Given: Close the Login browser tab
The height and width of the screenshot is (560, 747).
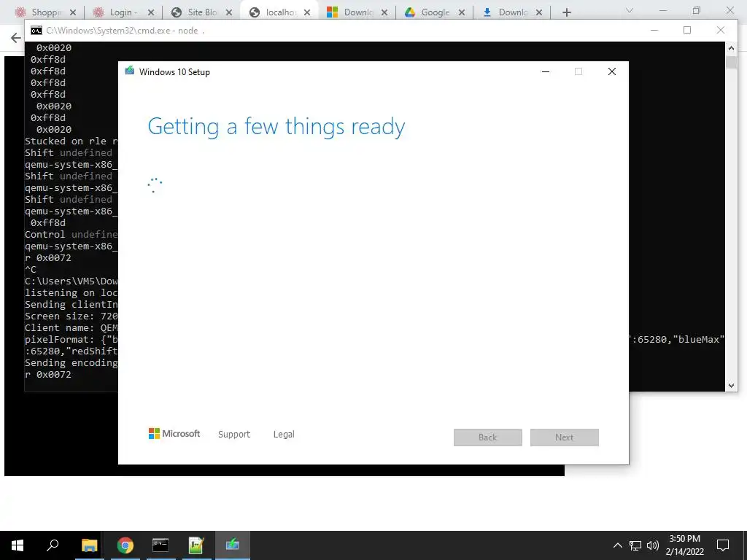Looking at the screenshot, I should click(x=151, y=12).
